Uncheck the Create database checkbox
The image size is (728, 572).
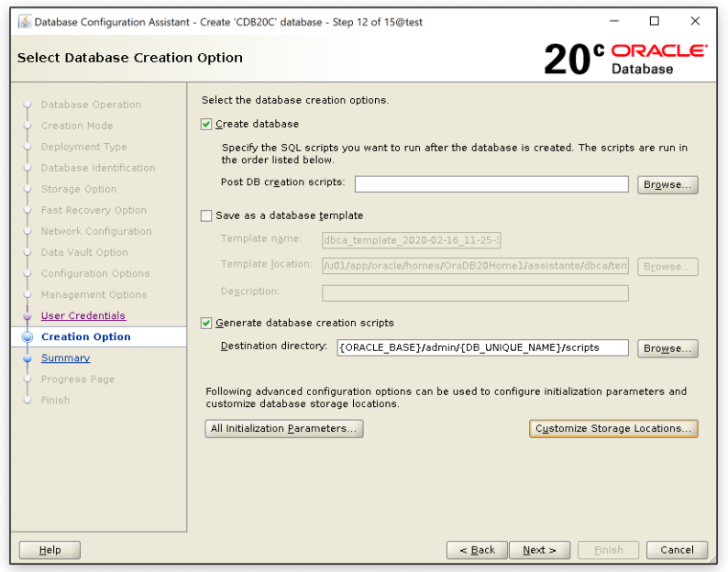[206, 124]
